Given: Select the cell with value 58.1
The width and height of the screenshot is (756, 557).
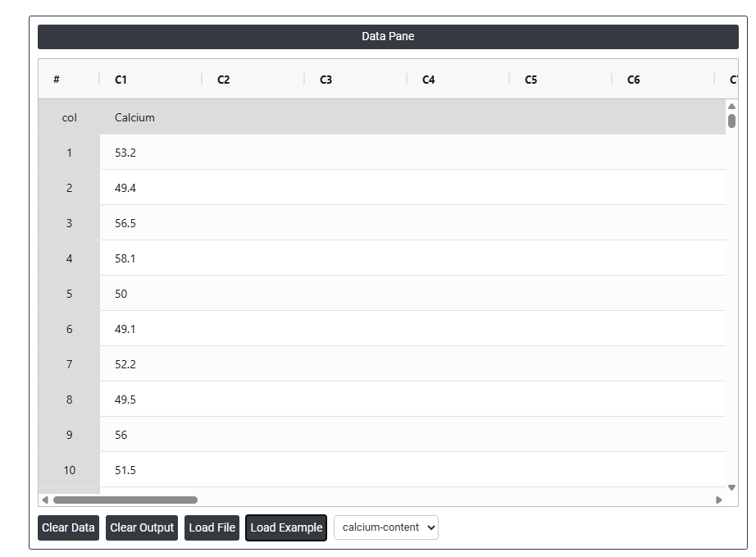Looking at the screenshot, I should tap(125, 258).
